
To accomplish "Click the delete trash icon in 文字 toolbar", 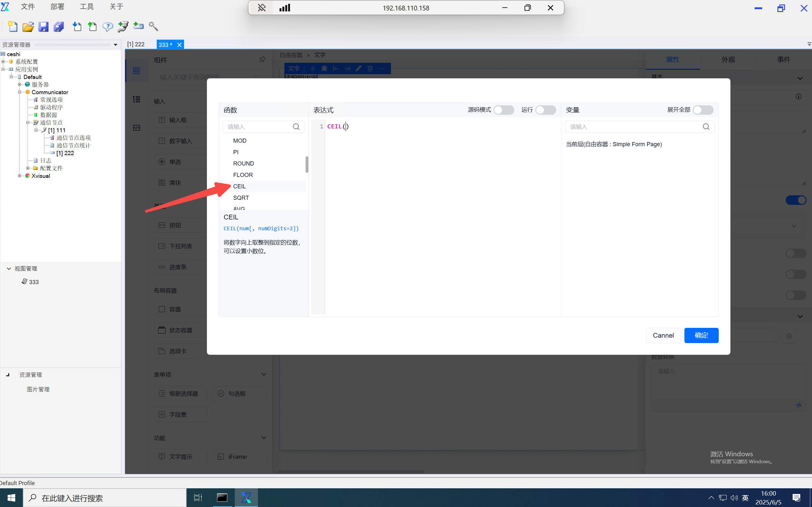I will click(x=370, y=68).
